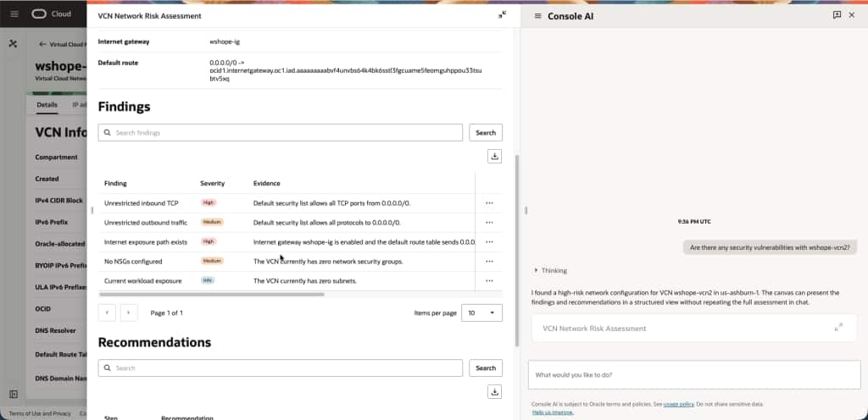Open actions menu for Current workload exposure
This screenshot has height=420, width=868.
(x=489, y=281)
